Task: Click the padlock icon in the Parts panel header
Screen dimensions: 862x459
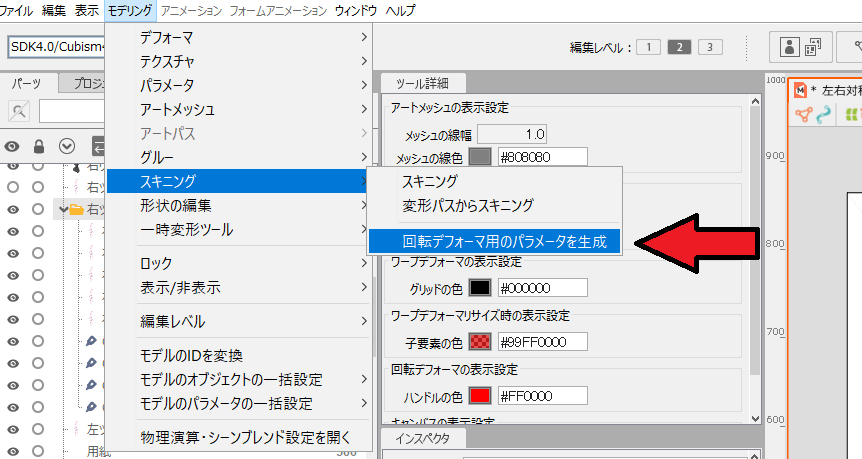Action: 38,146
